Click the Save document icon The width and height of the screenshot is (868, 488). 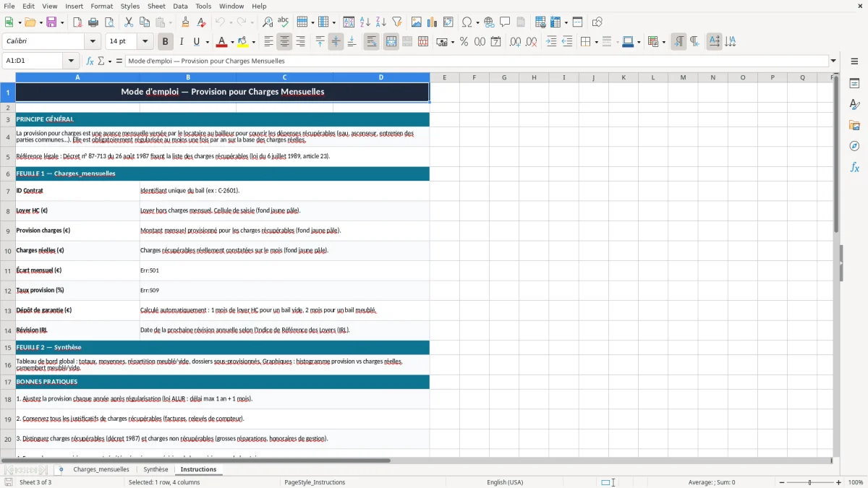(51, 22)
